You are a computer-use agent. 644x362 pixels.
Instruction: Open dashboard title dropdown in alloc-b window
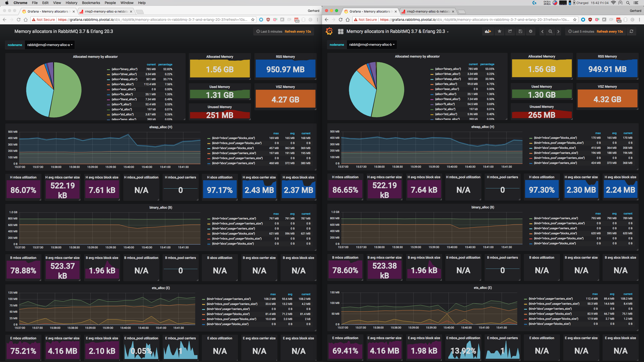point(397,31)
